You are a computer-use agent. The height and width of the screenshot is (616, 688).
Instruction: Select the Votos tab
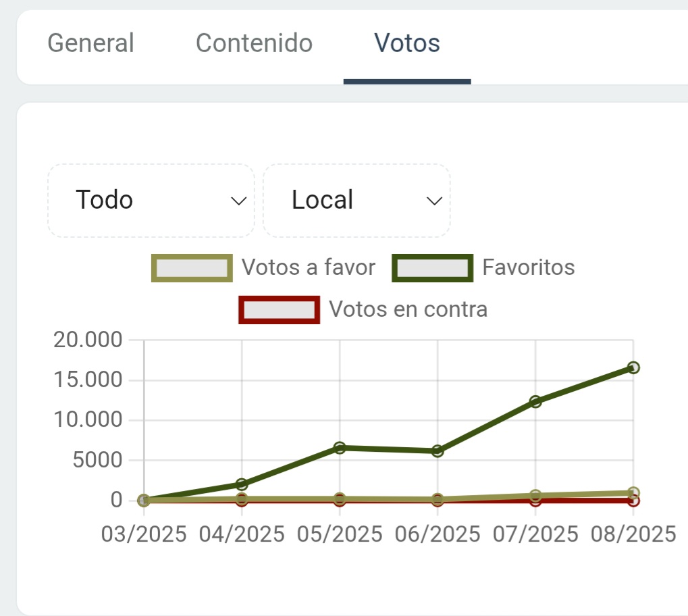point(407,43)
